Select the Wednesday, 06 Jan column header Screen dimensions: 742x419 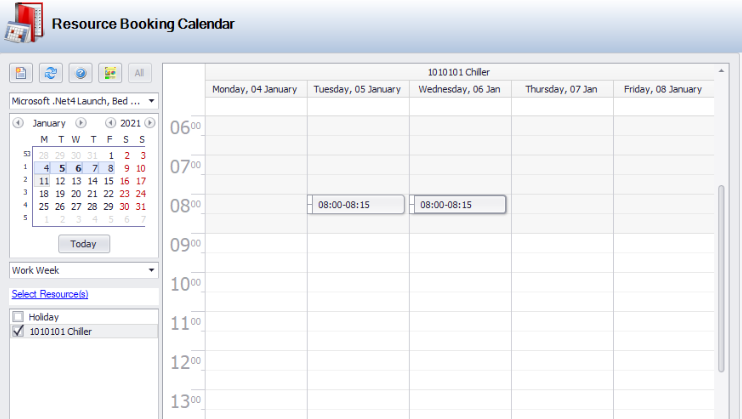point(460,89)
